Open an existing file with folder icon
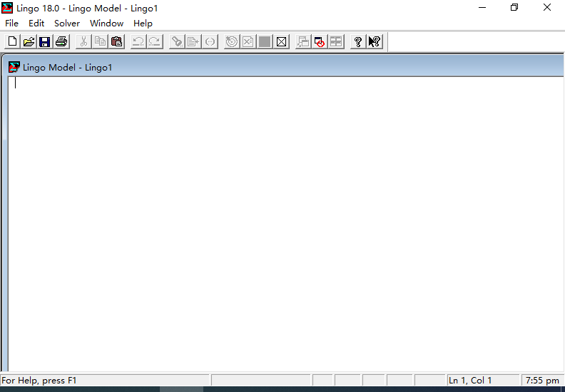The height and width of the screenshot is (392, 565). click(x=29, y=42)
